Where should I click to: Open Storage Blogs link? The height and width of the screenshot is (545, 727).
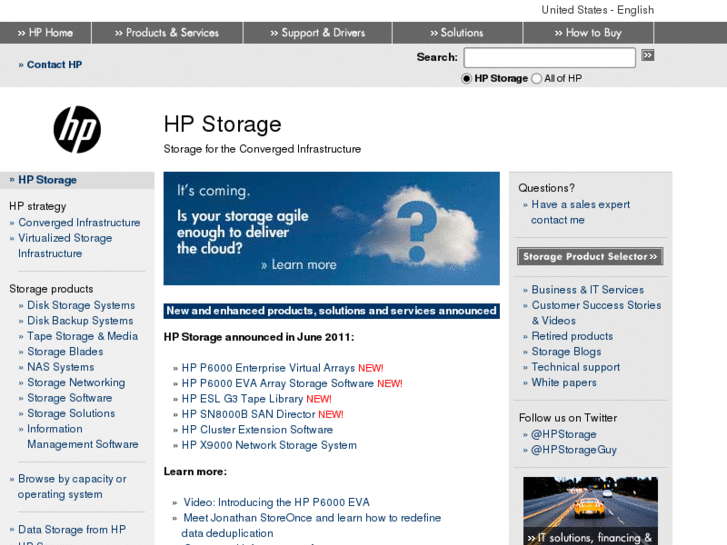566,352
